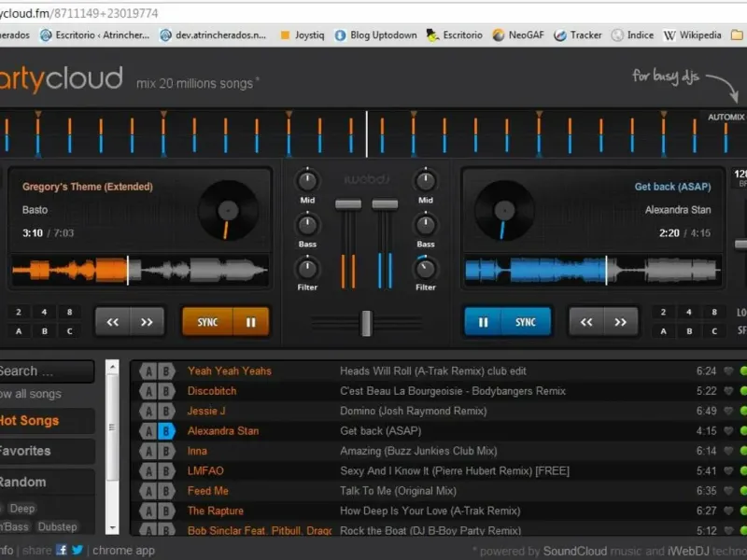Select the Dubstep genre tag

point(57,526)
